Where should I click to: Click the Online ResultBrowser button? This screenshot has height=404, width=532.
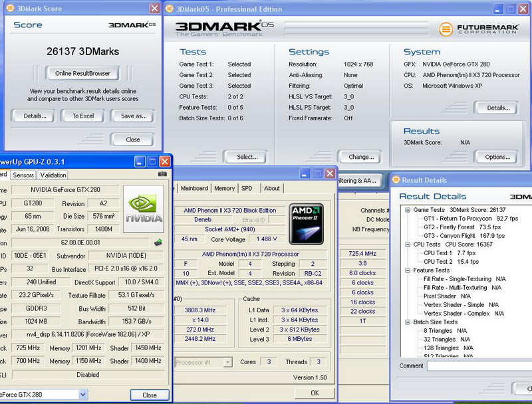point(82,73)
